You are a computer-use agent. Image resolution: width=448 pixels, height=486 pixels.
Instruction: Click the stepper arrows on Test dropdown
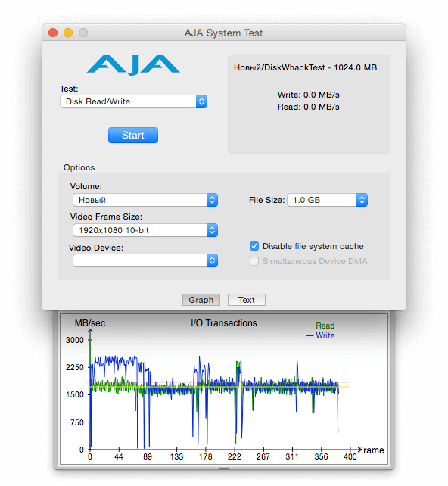[202, 101]
